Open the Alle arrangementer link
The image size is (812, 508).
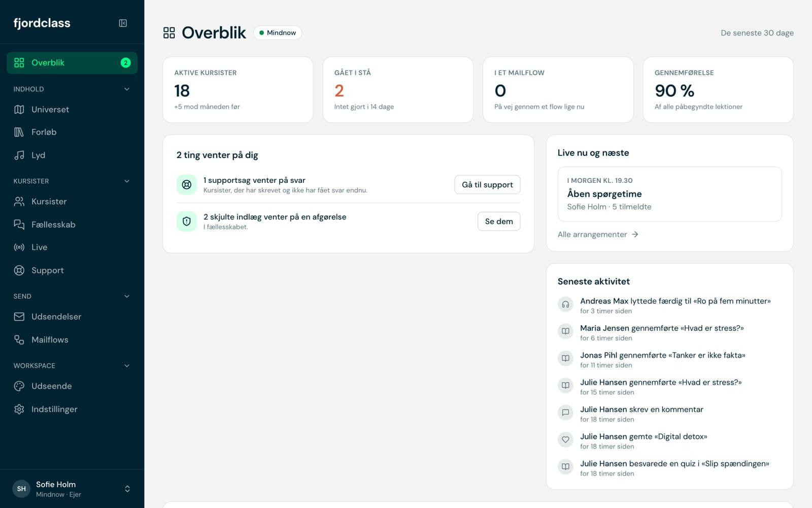[598, 234]
